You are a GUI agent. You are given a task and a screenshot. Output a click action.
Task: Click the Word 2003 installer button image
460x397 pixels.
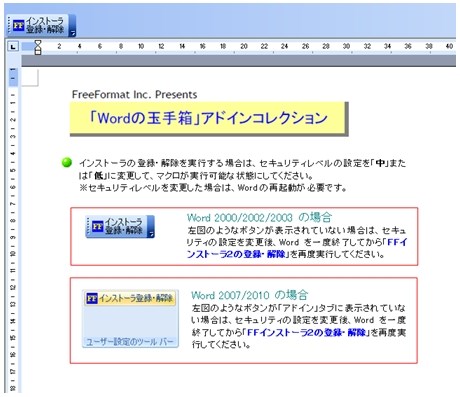(120, 227)
